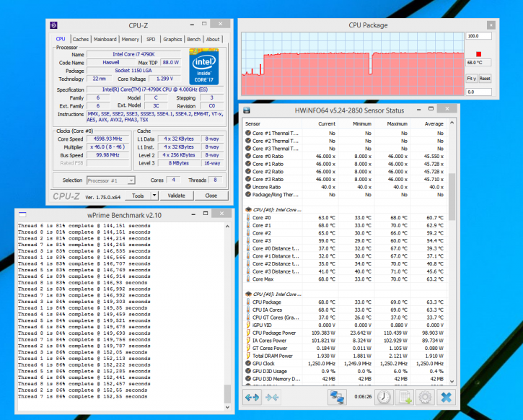The height and width of the screenshot is (420, 523).
Task: Open HWiNFO network remote sensors icon
Action: [x=337, y=397]
